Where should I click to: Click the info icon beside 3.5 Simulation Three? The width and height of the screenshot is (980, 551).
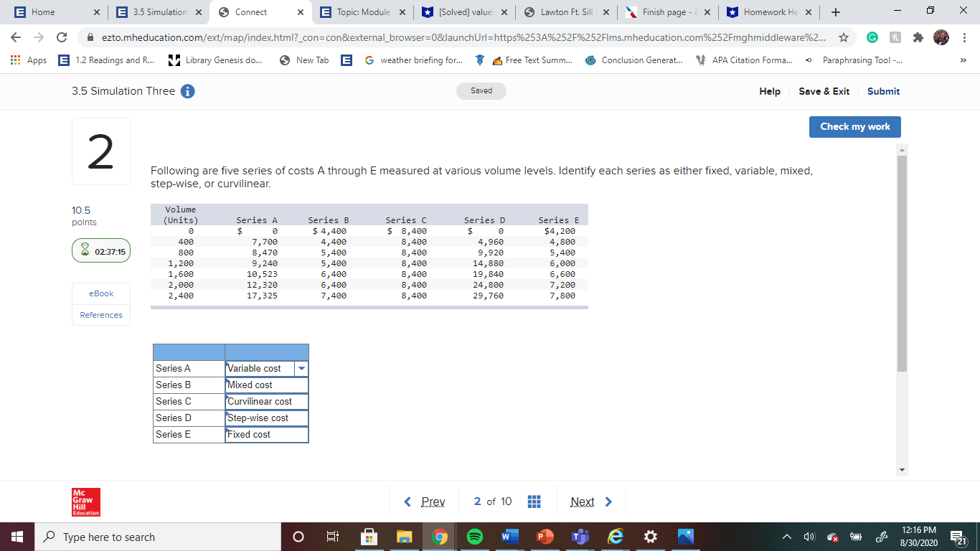click(x=188, y=91)
